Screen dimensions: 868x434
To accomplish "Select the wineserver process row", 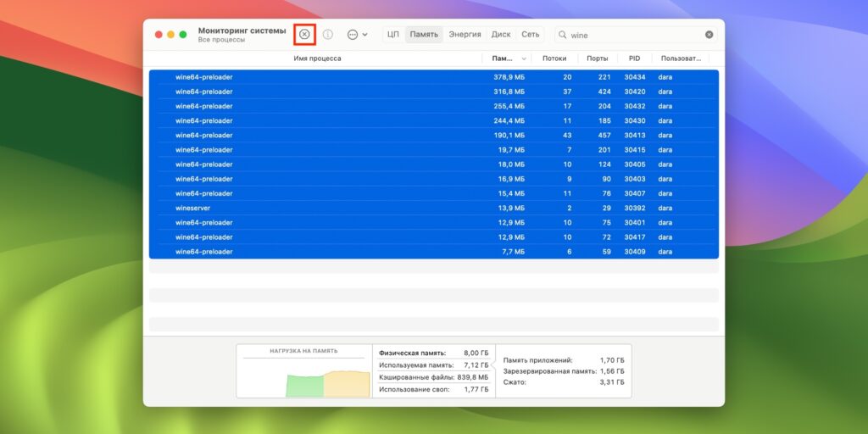I will coord(434,209).
